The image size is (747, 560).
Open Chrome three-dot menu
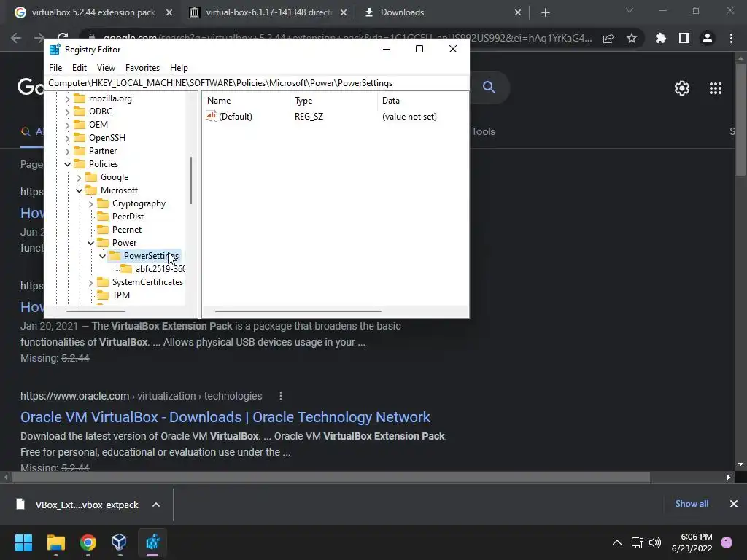[x=731, y=38]
